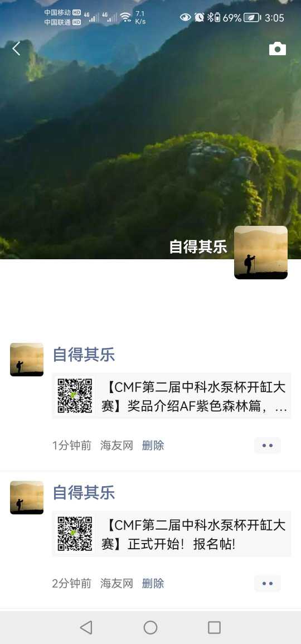This screenshot has width=301, height=644.
Task: Delete the post from 1分钟前
Action: click(x=153, y=446)
